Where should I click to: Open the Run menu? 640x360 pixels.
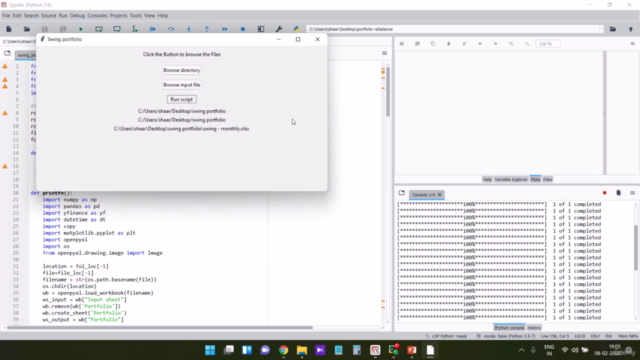(63, 16)
